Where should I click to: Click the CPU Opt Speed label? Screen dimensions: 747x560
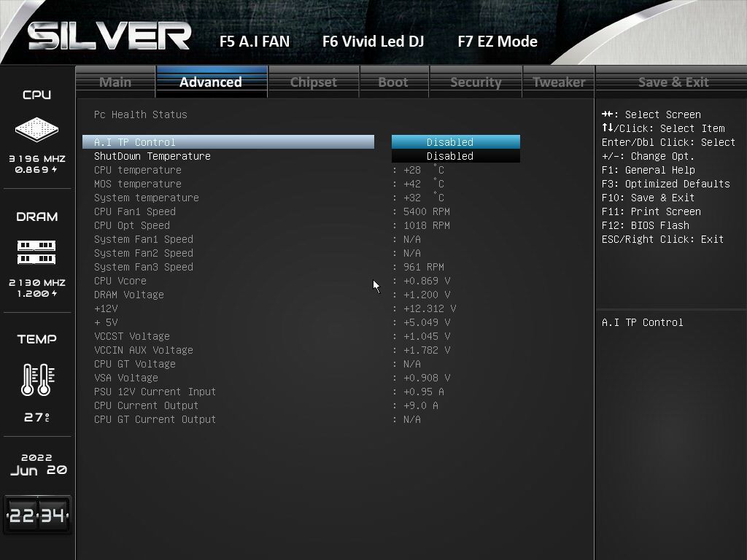point(132,225)
